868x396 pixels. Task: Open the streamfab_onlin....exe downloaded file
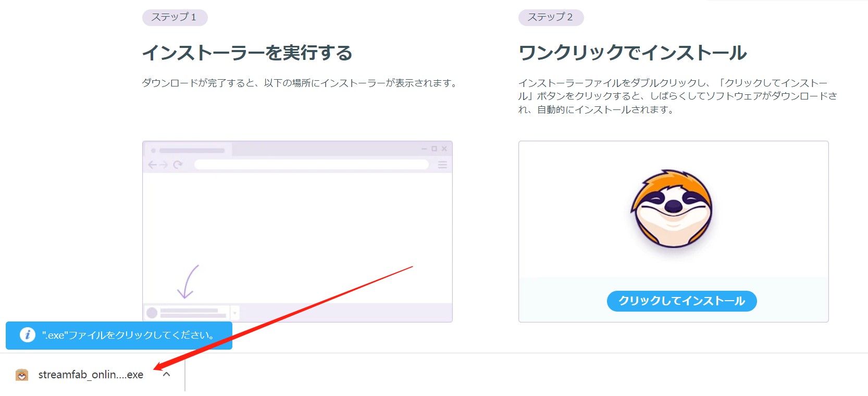[91, 375]
